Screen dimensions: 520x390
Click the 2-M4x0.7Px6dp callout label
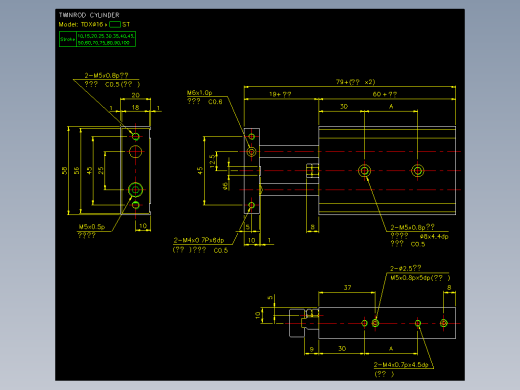199,240
